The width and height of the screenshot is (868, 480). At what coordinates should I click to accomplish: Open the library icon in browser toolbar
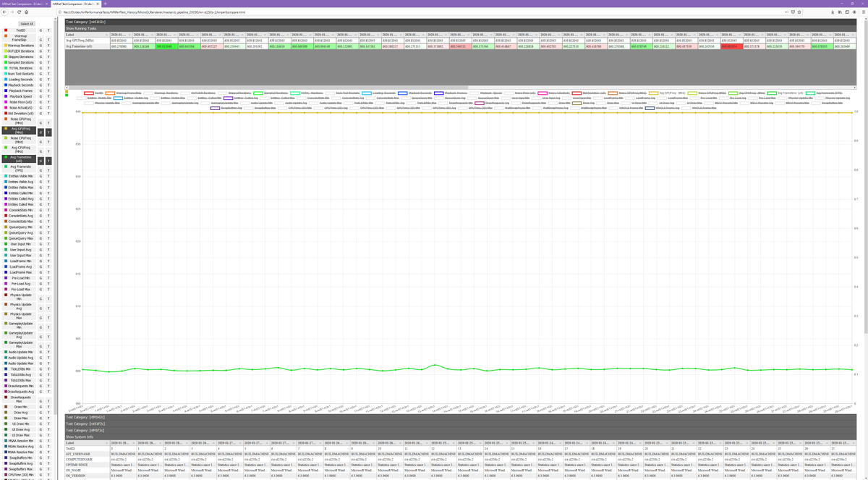(x=840, y=12)
